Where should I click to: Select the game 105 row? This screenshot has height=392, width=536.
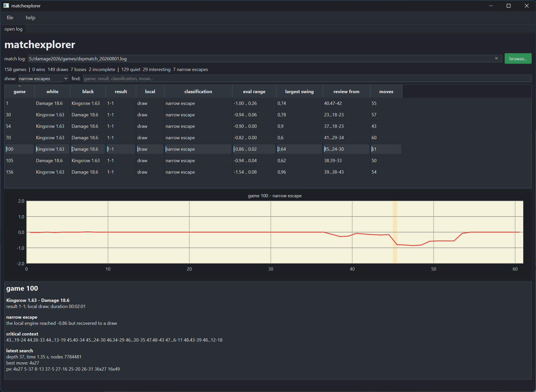(x=203, y=161)
